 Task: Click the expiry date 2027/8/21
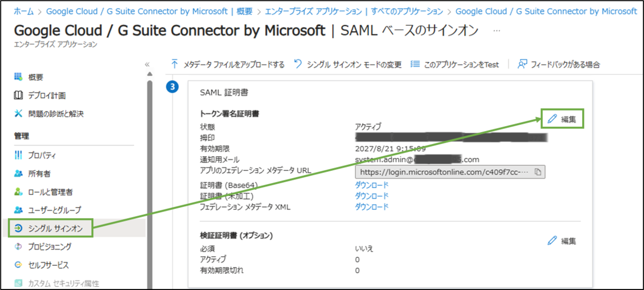point(391,149)
